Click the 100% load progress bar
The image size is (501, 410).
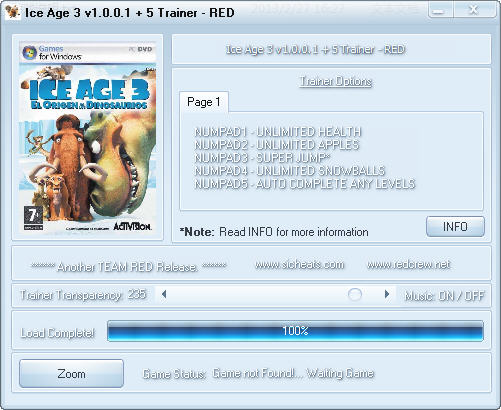click(x=295, y=331)
